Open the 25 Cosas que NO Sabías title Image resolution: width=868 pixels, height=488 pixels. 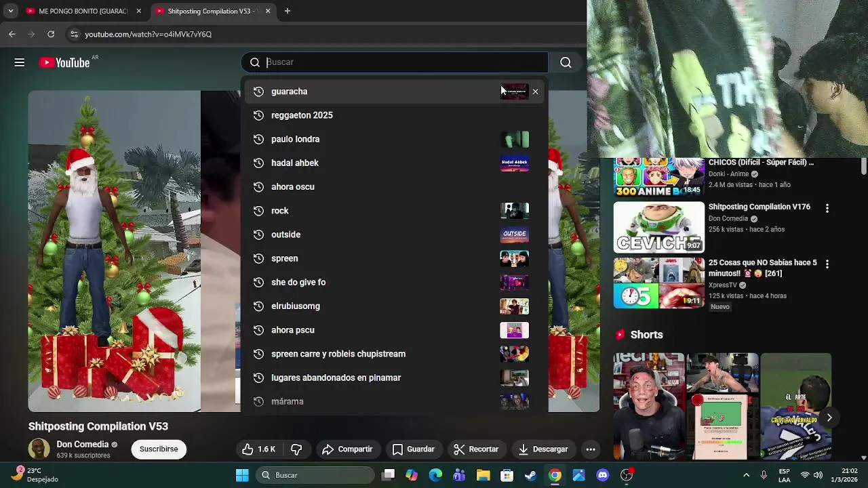tap(762, 268)
